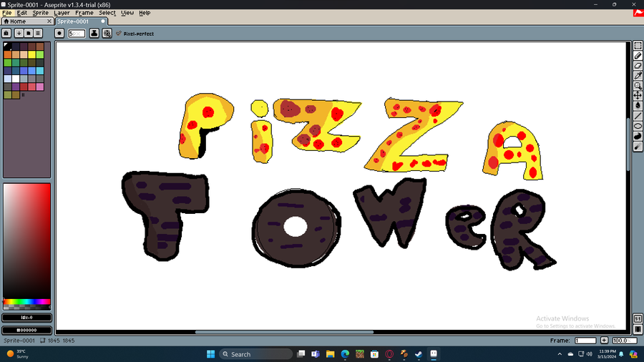Open the dynamics settings button

[107, 33]
